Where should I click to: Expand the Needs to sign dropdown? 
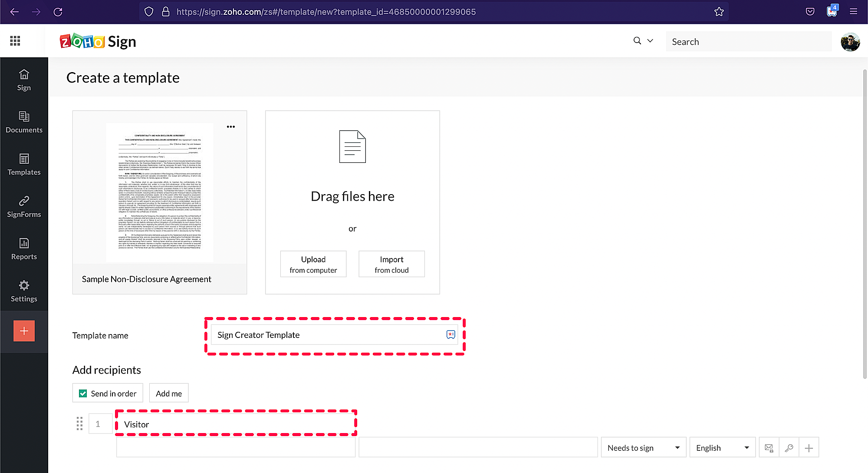[643, 448]
